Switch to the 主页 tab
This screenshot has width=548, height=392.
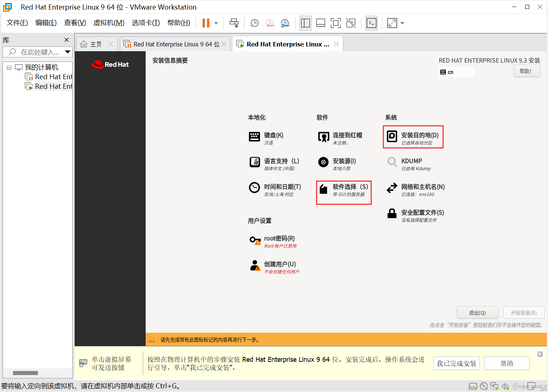coord(95,43)
